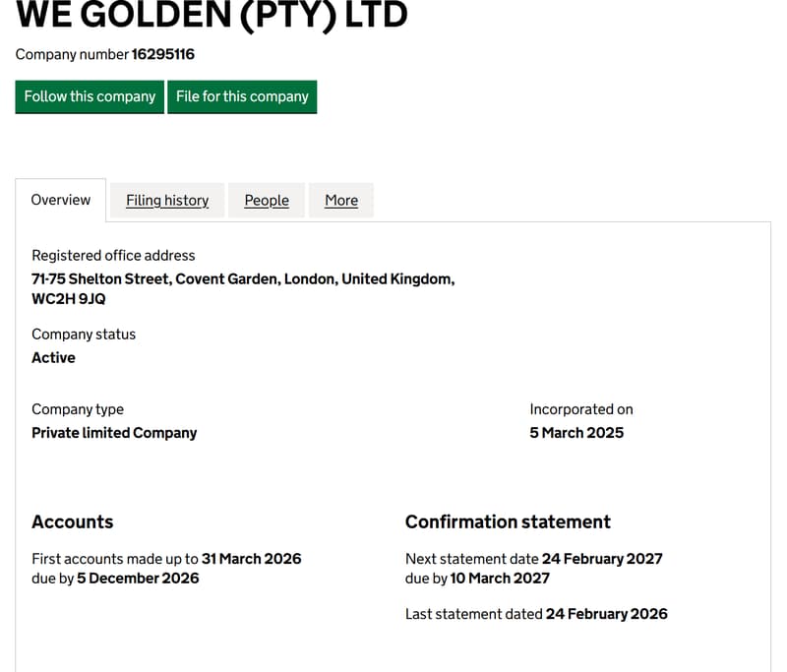Click the 71-75 Shelton Street address line

[x=243, y=279]
